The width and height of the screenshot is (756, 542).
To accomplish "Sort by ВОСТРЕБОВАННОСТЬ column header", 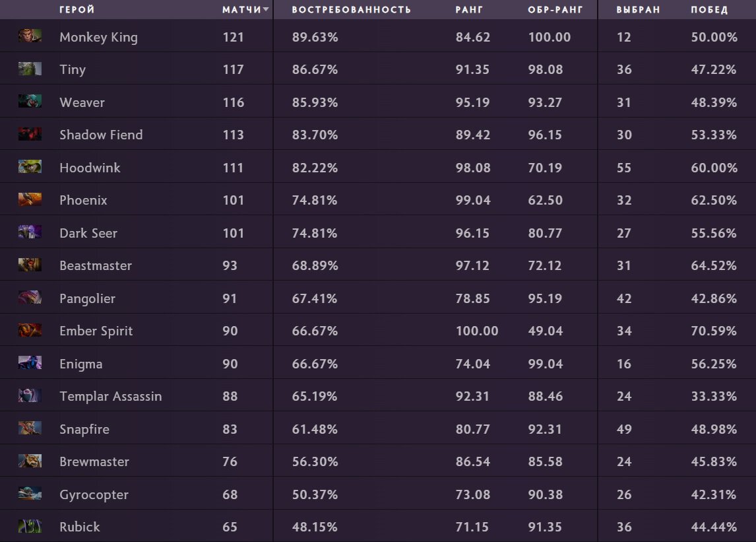I will [x=351, y=10].
